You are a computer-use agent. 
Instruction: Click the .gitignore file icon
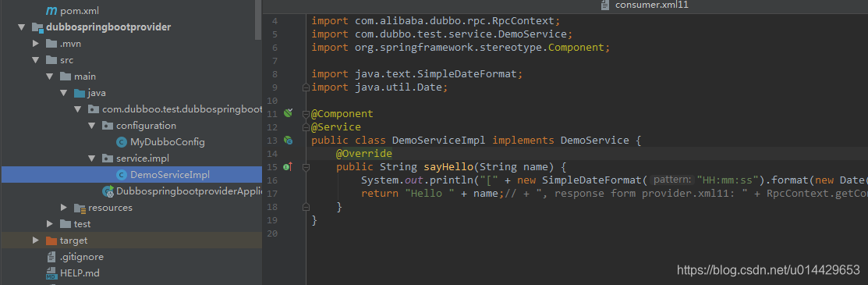click(x=51, y=257)
